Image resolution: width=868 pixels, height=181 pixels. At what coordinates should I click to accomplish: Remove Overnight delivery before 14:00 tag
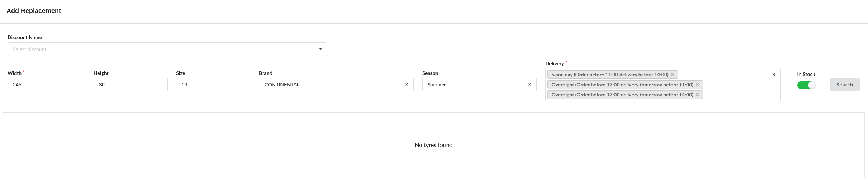pyautogui.click(x=697, y=95)
